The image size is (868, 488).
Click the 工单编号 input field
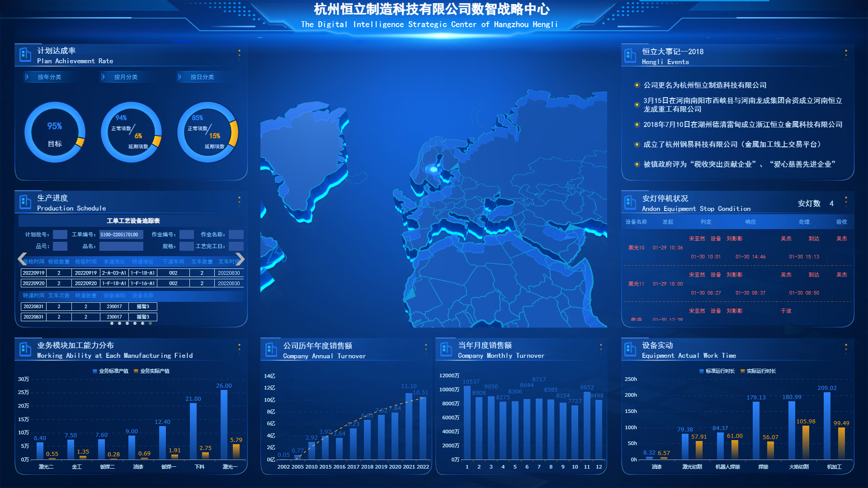pyautogui.click(x=121, y=235)
